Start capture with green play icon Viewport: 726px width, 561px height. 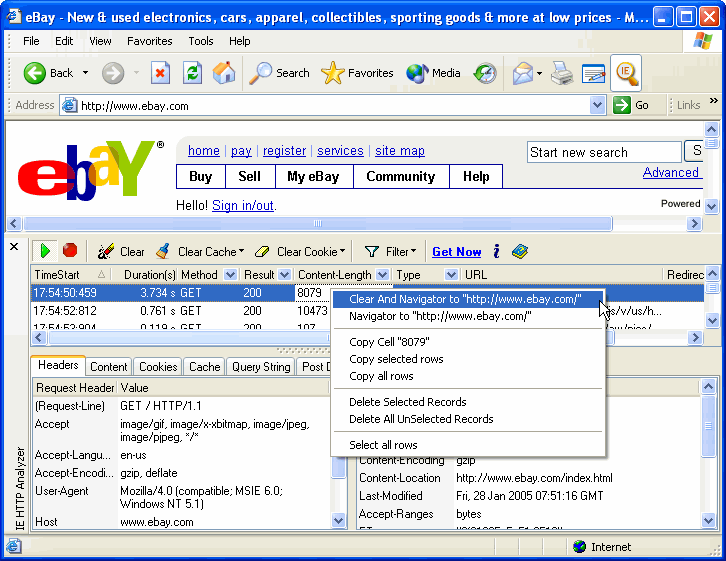pyautogui.click(x=45, y=251)
